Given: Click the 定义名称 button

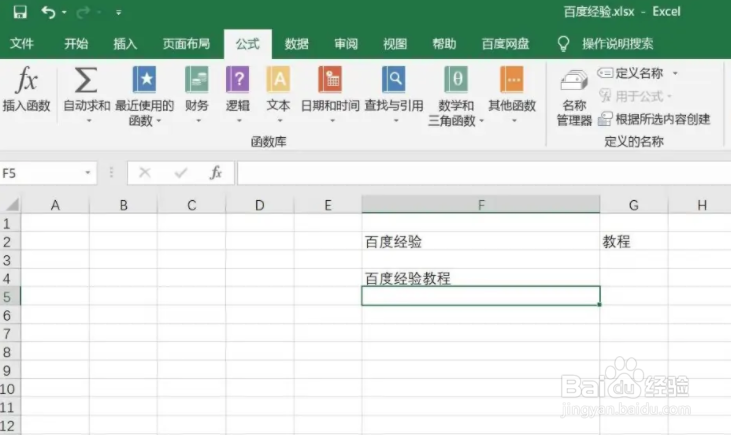Looking at the screenshot, I should pos(630,73).
